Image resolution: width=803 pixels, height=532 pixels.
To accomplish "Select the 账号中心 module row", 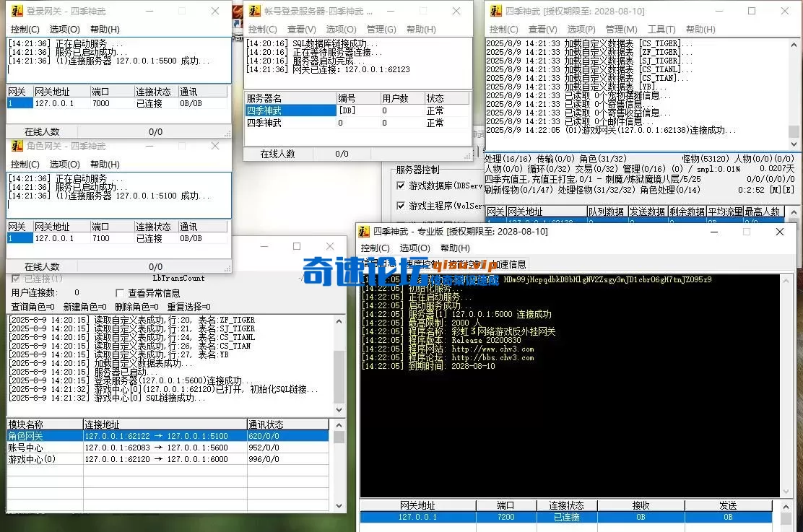I will [168, 448].
